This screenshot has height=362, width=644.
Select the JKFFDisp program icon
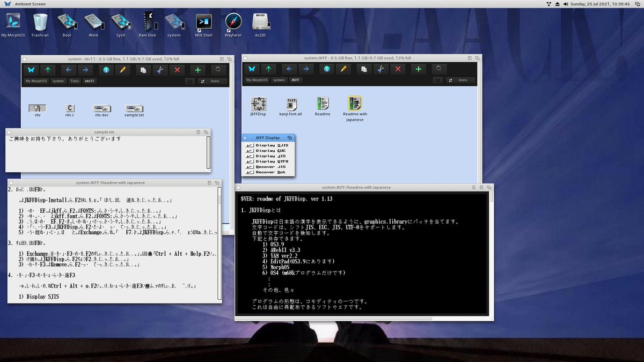point(258,106)
